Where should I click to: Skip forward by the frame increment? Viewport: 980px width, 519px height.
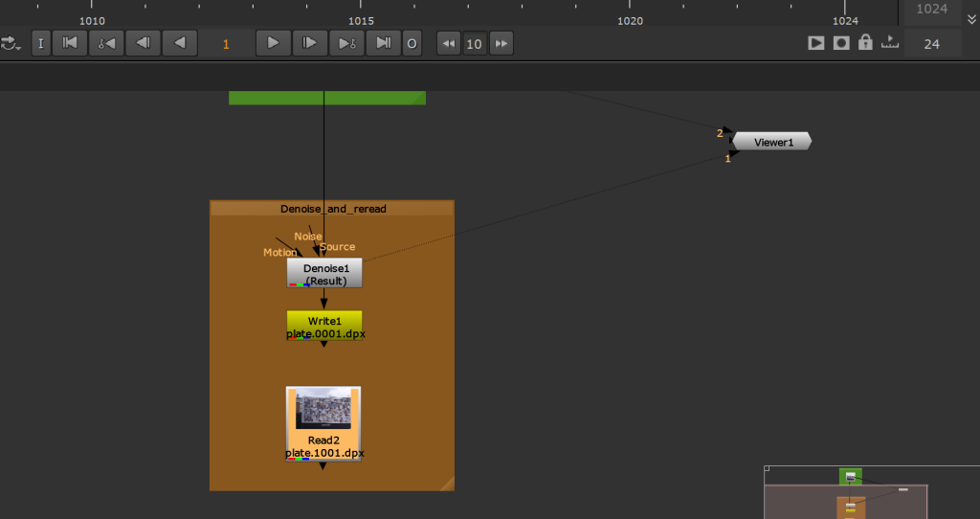[501, 43]
